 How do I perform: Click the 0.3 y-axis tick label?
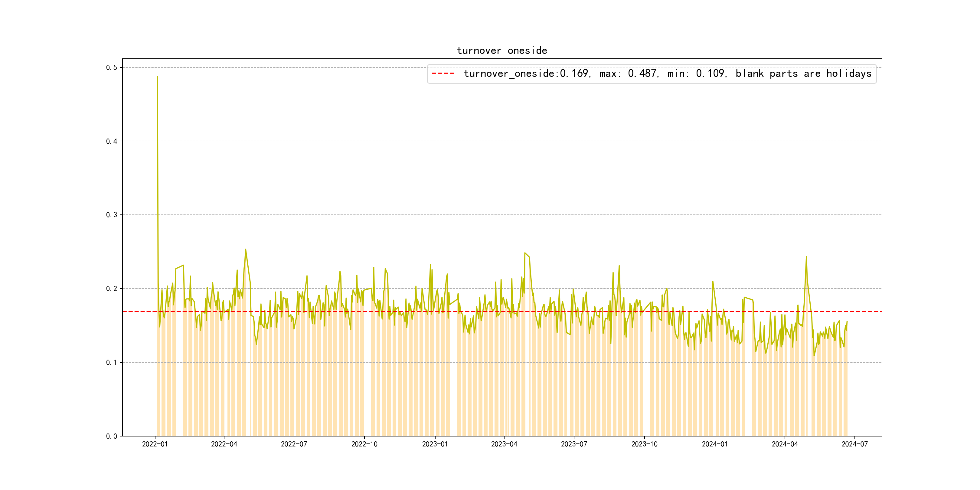pos(112,215)
